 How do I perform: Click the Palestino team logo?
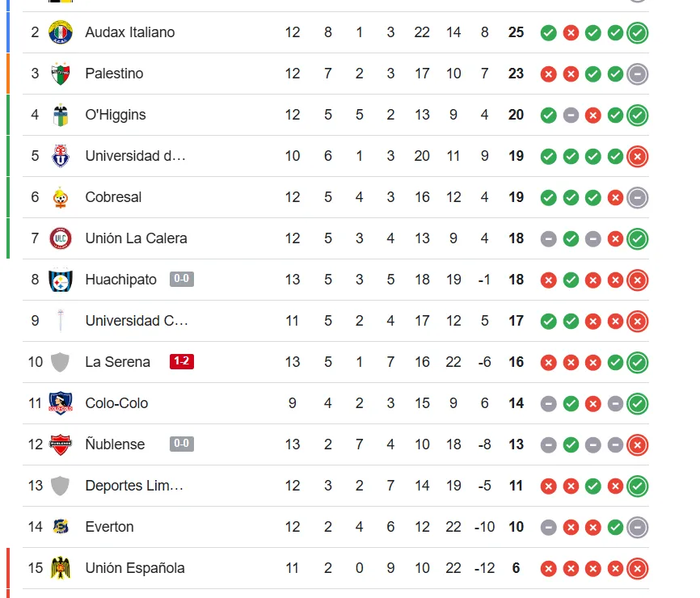[61, 74]
